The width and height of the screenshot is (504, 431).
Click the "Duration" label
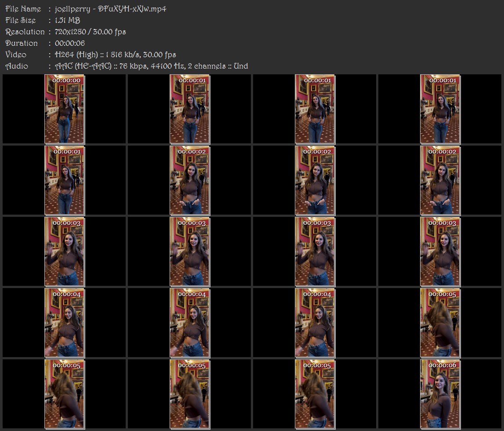(x=22, y=43)
